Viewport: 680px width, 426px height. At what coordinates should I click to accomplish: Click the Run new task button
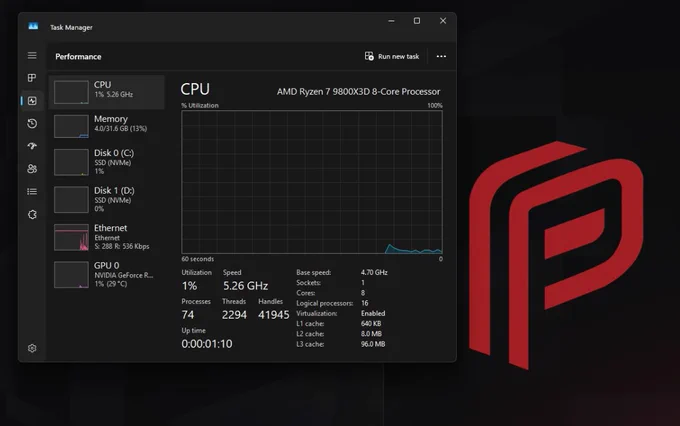pyautogui.click(x=392, y=56)
